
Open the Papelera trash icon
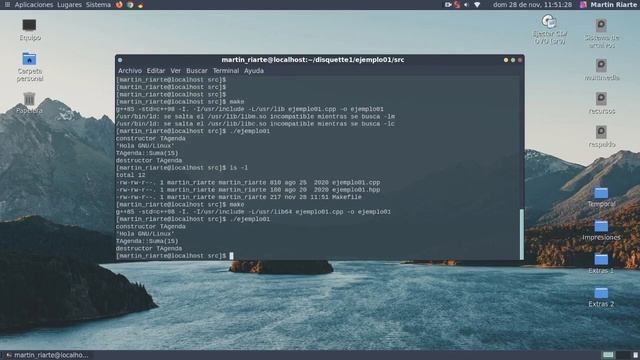[x=29, y=99]
